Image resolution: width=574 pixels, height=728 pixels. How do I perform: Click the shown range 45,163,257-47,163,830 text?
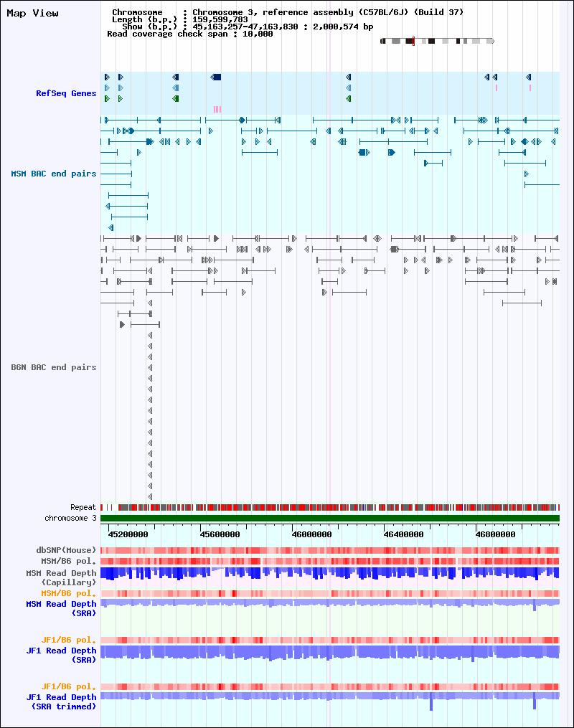pyautogui.click(x=245, y=27)
